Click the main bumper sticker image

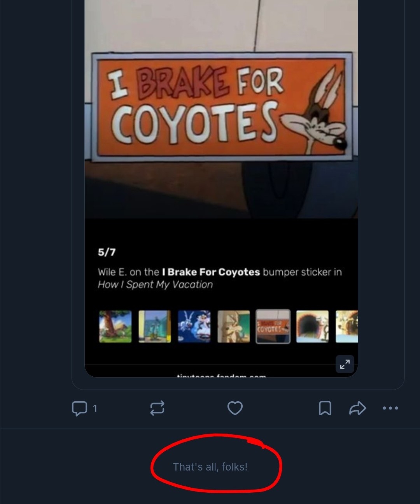[x=222, y=107]
